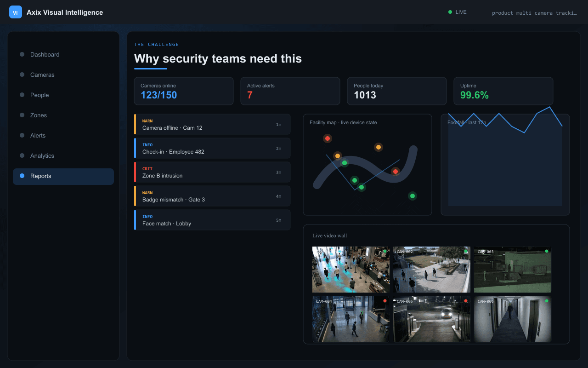Select the Face match Lobby entry
The image size is (588, 368).
[x=212, y=220]
